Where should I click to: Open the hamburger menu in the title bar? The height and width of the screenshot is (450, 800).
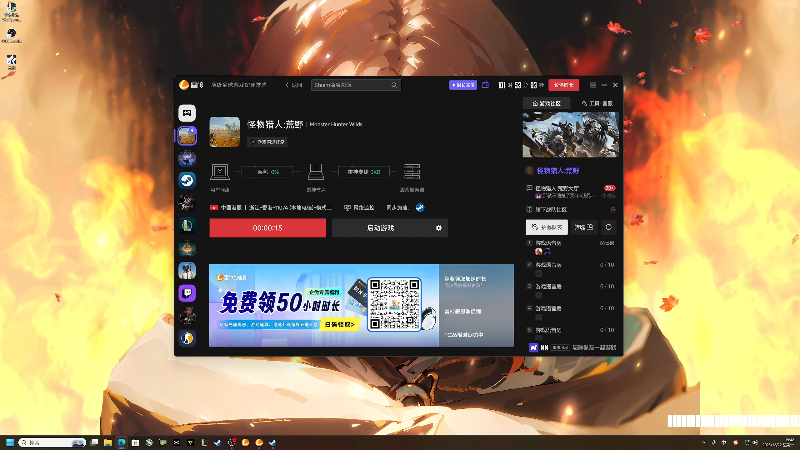tap(592, 85)
